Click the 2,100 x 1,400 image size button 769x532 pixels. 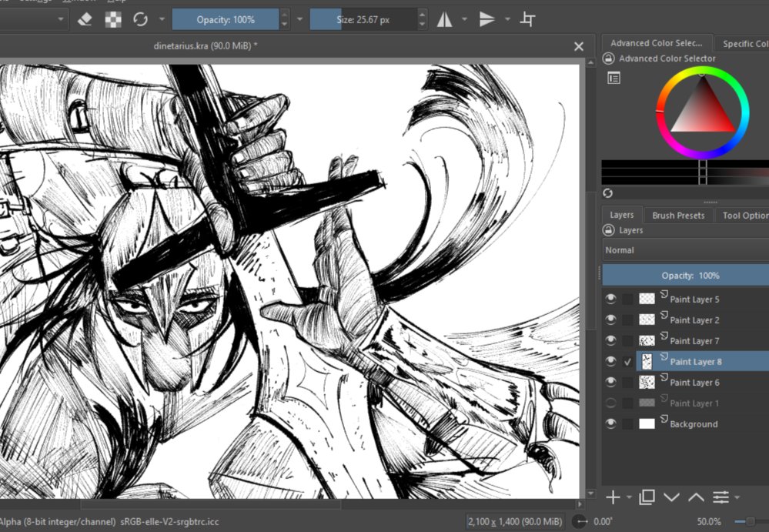pyautogui.click(x=514, y=522)
